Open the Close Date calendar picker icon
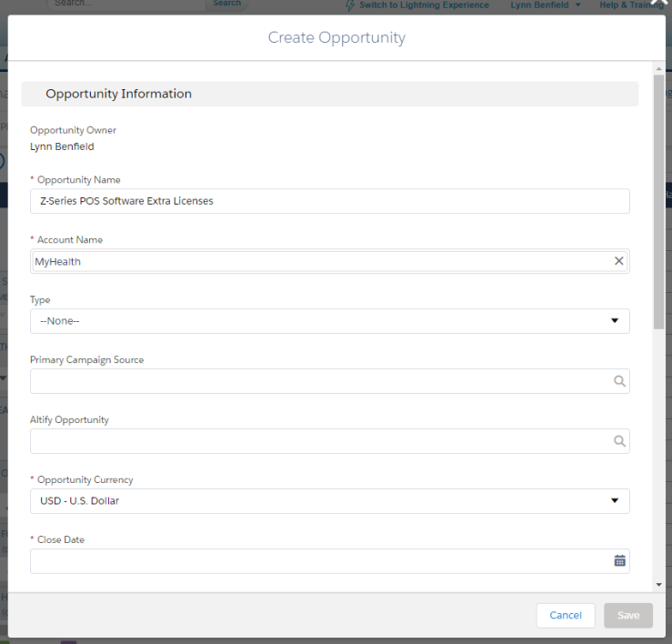The width and height of the screenshot is (672, 644). [620, 560]
